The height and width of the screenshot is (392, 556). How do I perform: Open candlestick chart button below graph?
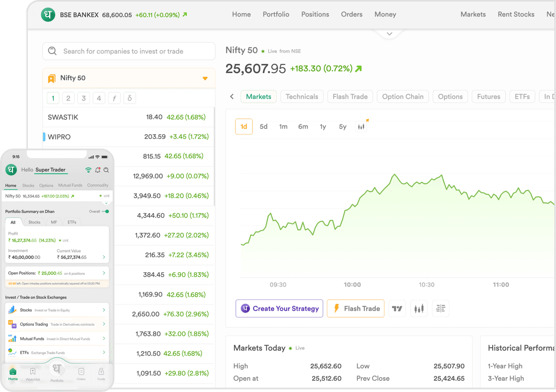click(x=419, y=308)
